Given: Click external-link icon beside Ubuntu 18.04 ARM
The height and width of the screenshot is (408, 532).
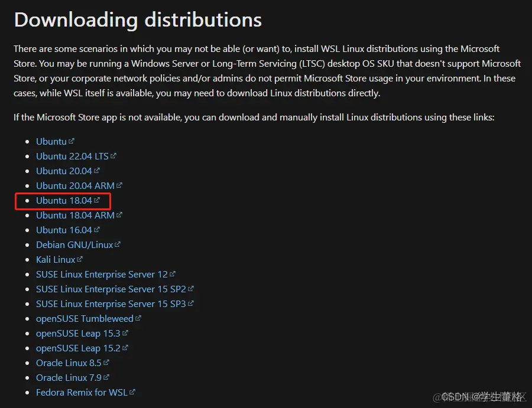Looking at the screenshot, I should click(119, 214).
